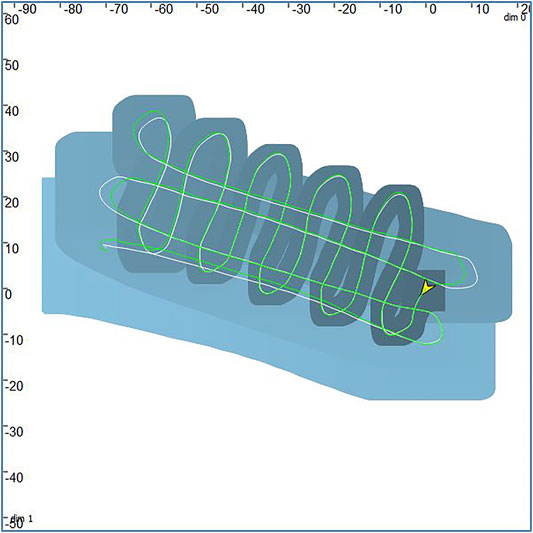Screen dimensions: 533x533
Task: Click the 'dim 1' axis label
Action: pos(21,519)
